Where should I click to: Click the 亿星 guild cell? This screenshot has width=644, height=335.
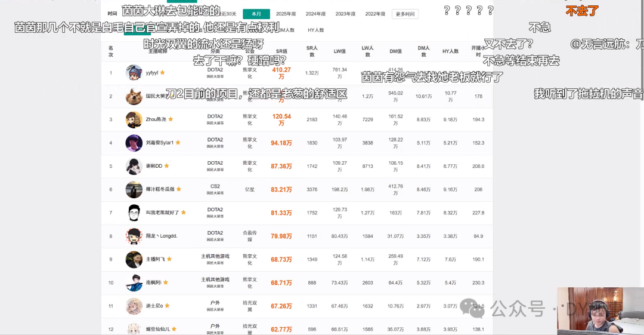[250, 189]
